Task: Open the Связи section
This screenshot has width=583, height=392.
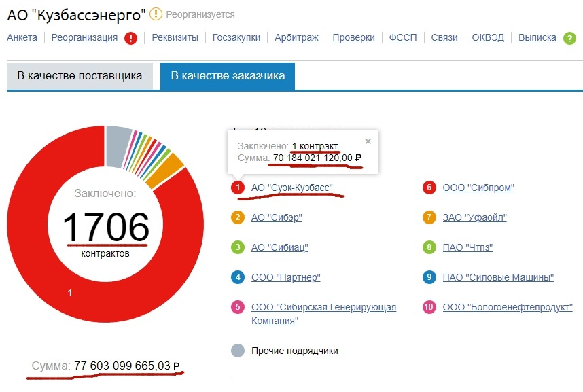Action: (x=444, y=37)
